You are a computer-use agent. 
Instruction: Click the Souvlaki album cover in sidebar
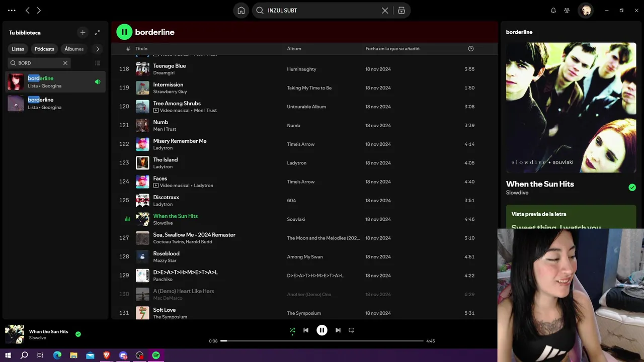(x=571, y=108)
